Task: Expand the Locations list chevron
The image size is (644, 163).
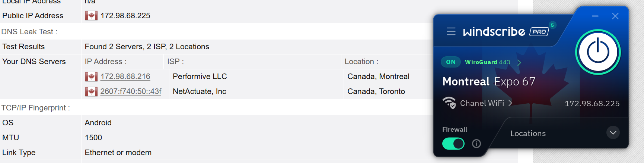Action: coord(613,133)
